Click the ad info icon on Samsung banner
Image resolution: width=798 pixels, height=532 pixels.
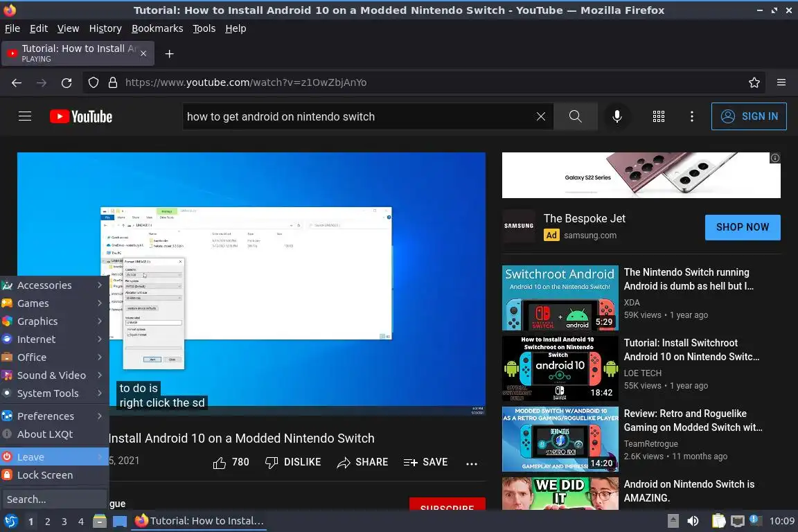pos(774,159)
